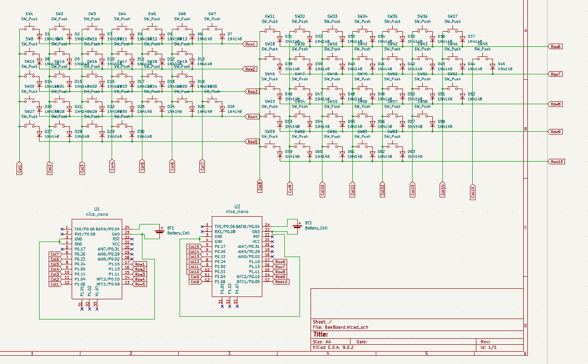
Task: Click the SW7 push-button switch symbol
Action: click(x=212, y=29)
